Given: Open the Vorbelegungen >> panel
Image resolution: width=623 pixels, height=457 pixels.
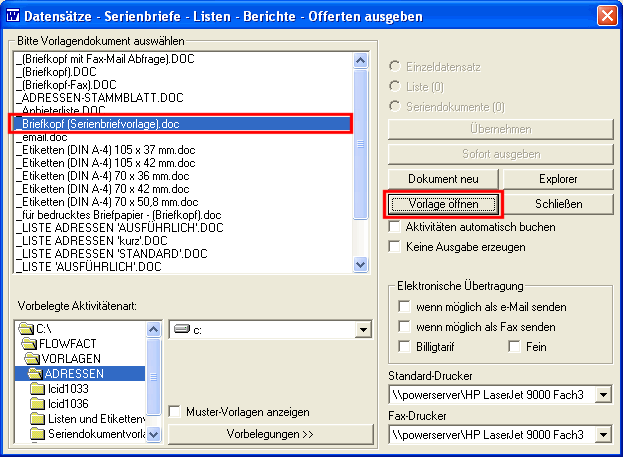Looking at the screenshot, I should [x=270, y=434].
